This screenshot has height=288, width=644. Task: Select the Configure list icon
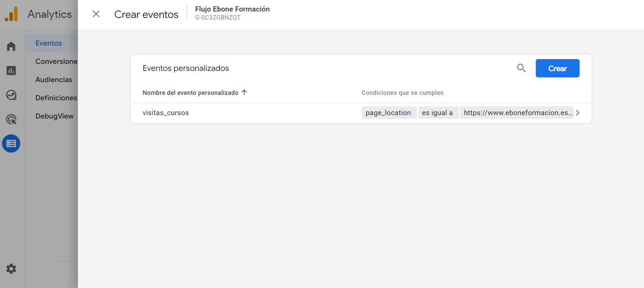tap(11, 144)
